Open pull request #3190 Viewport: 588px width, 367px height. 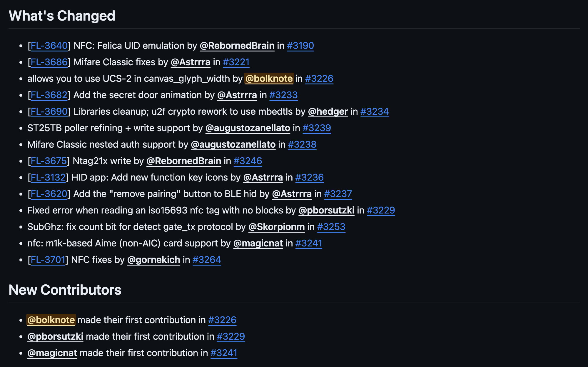coord(300,46)
